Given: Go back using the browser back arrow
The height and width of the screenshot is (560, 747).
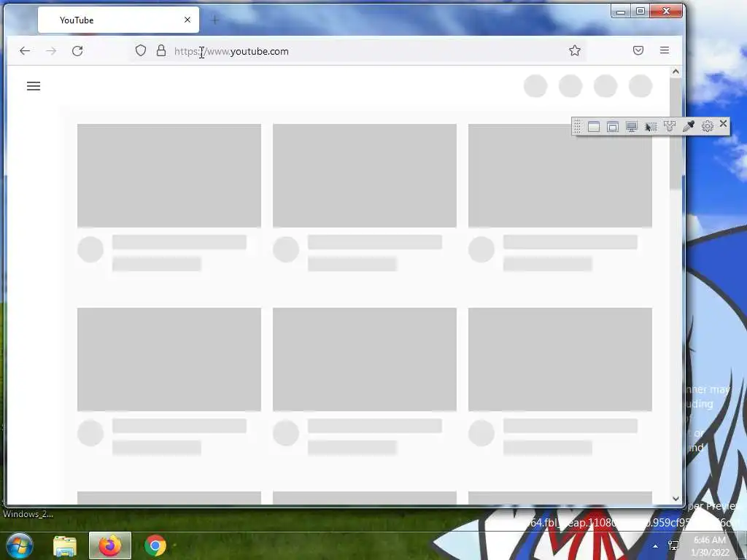Looking at the screenshot, I should (x=25, y=51).
